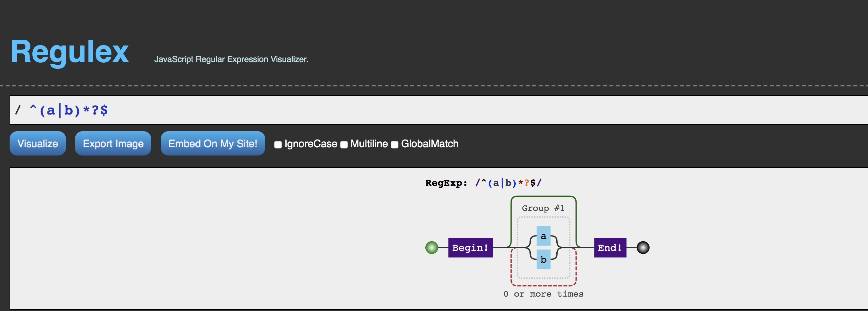Screen dimensions: 868x311
Task: Toggle the Multiline checkbox
Action: click(344, 145)
